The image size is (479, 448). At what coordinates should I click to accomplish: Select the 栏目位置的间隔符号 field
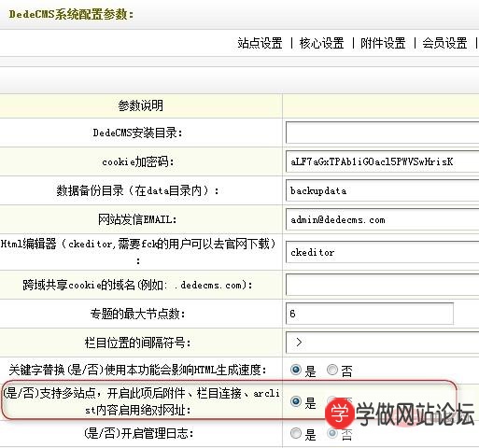(382, 343)
